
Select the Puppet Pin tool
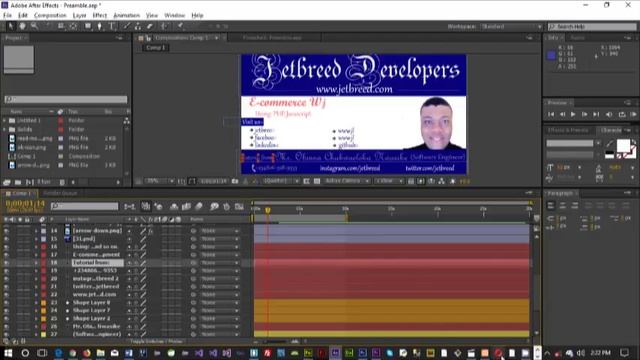click(180, 26)
